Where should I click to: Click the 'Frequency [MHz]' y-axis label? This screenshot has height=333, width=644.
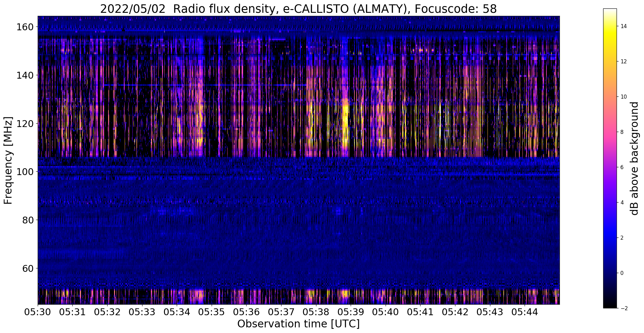(x=8, y=160)
